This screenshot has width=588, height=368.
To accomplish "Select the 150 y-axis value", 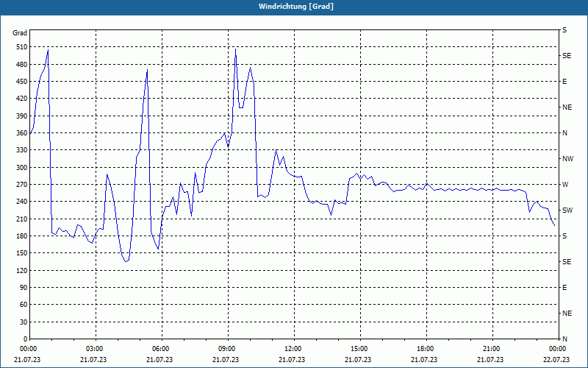I will click(x=23, y=253).
